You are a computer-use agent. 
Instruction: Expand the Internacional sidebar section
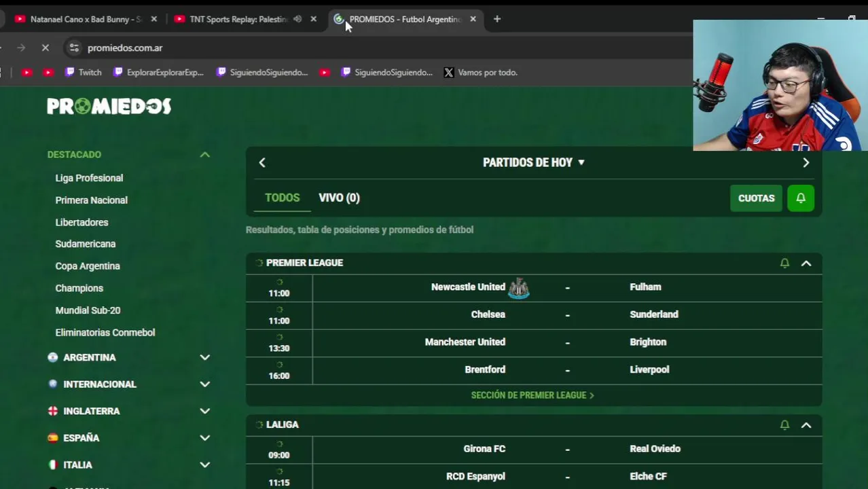(x=204, y=384)
